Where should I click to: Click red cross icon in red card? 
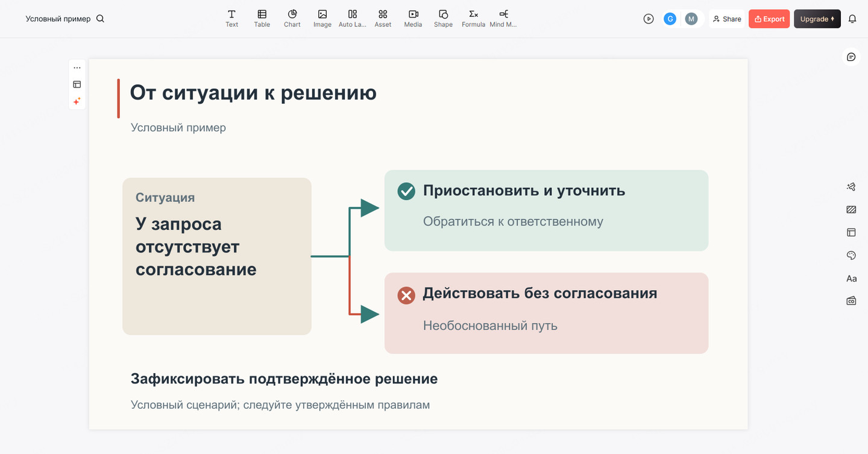click(406, 295)
